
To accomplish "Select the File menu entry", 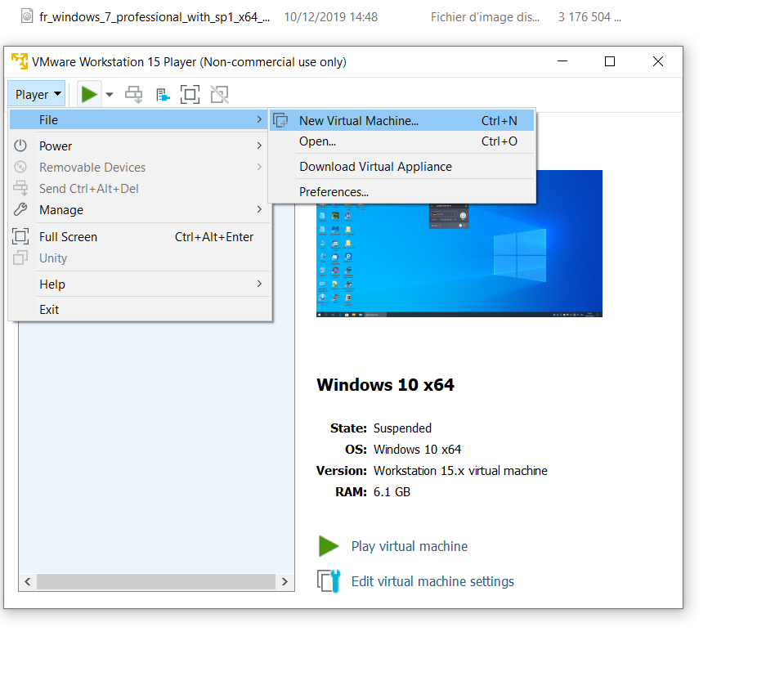I will pyautogui.click(x=138, y=120).
